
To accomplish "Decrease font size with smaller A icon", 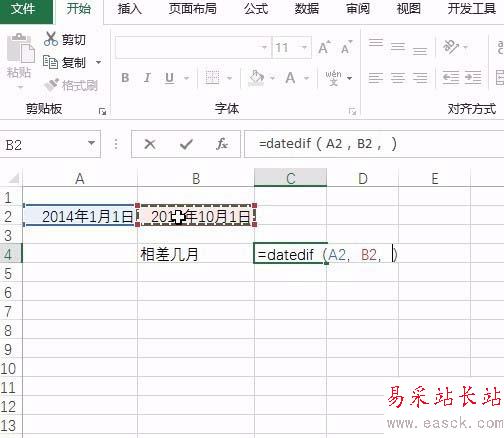I will [x=347, y=47].
